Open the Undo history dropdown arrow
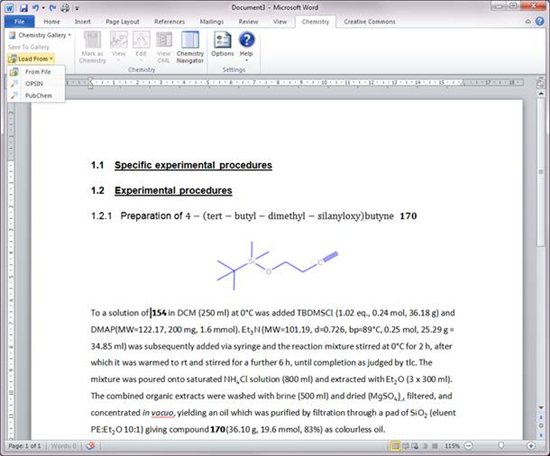Screen dimensions: 550x456 click(43, 8)
